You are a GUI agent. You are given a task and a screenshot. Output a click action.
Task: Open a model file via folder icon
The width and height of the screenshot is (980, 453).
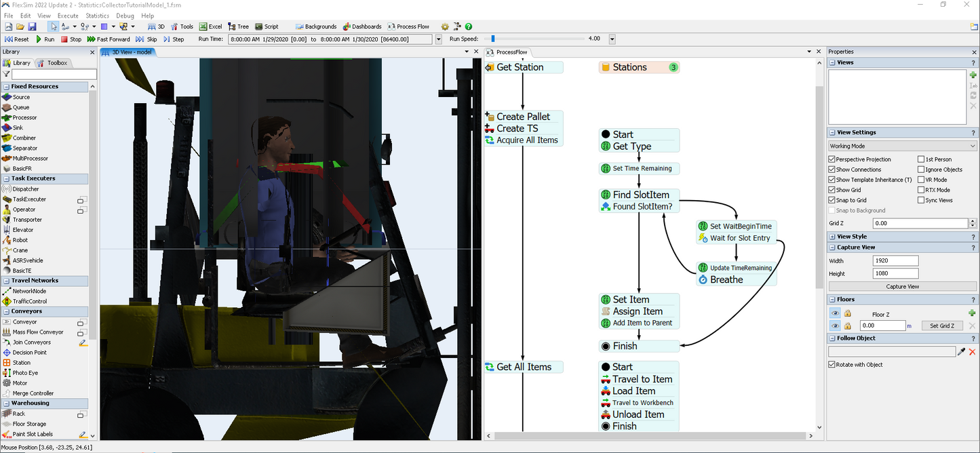20,26
